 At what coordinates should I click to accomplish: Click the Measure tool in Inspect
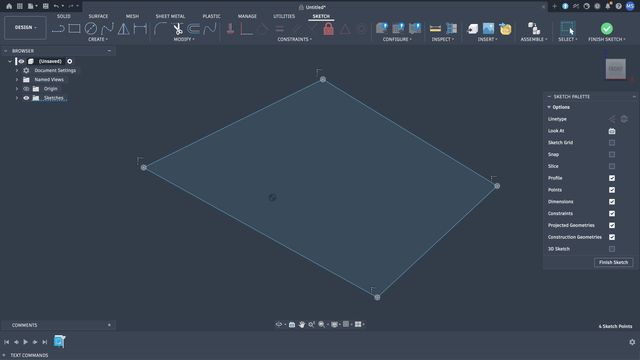[436, 29]
